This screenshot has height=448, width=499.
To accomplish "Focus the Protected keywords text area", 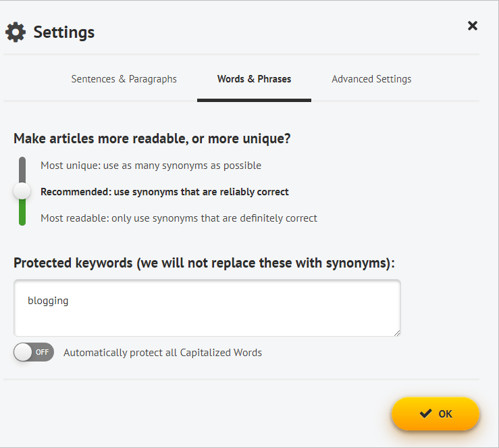I will (207, 308).
